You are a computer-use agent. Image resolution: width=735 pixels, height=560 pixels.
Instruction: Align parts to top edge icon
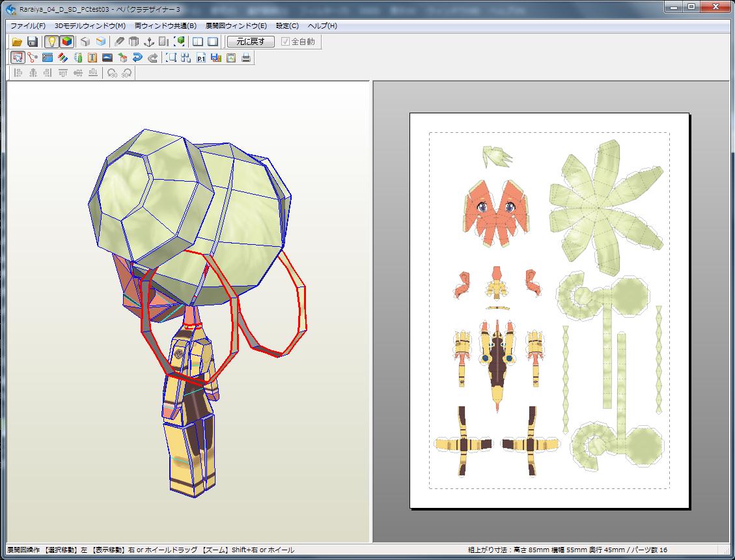(x=62, y=73)
